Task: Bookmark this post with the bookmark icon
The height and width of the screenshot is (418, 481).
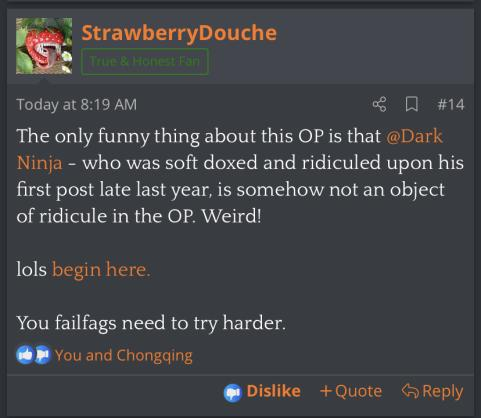Action: coord(412,104)
